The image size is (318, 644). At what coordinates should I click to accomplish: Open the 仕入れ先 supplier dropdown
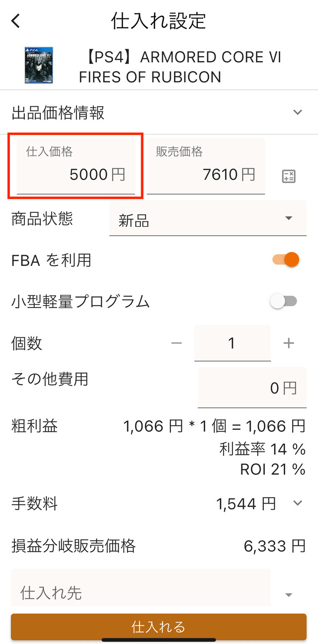(289, 594)
